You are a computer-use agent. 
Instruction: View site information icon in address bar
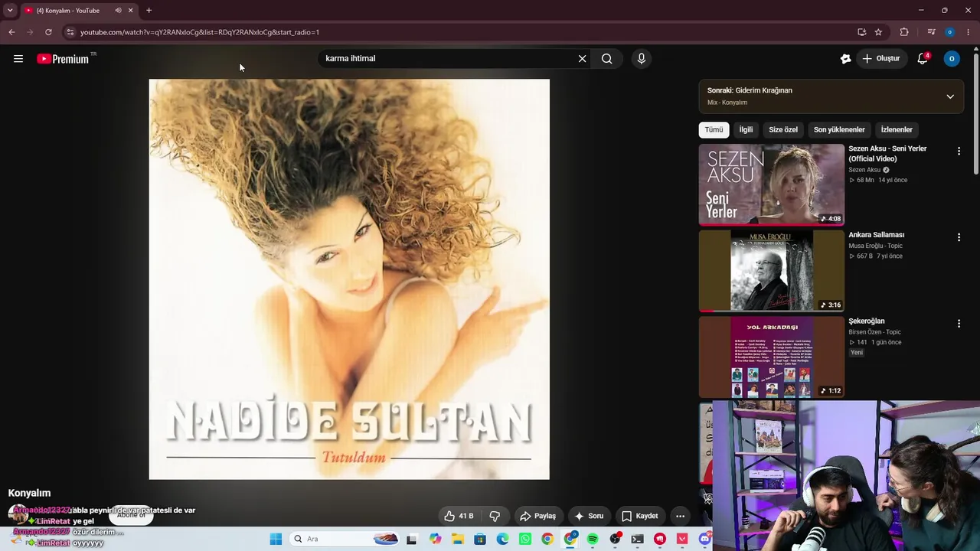70,32
